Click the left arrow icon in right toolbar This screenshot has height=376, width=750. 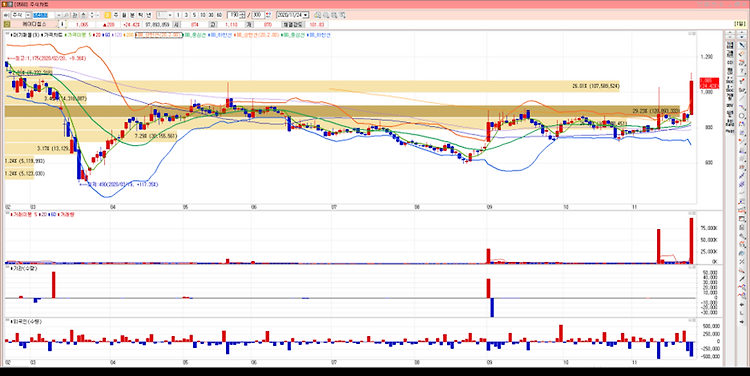[x=742, y=305]
